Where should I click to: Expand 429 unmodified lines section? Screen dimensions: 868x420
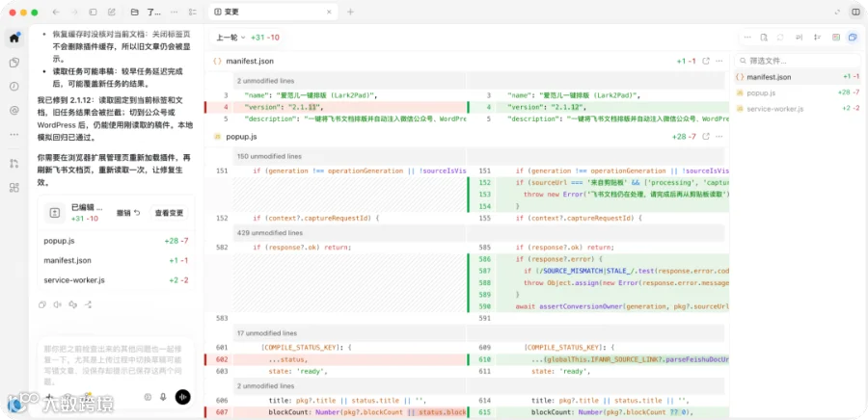(270, 233)
